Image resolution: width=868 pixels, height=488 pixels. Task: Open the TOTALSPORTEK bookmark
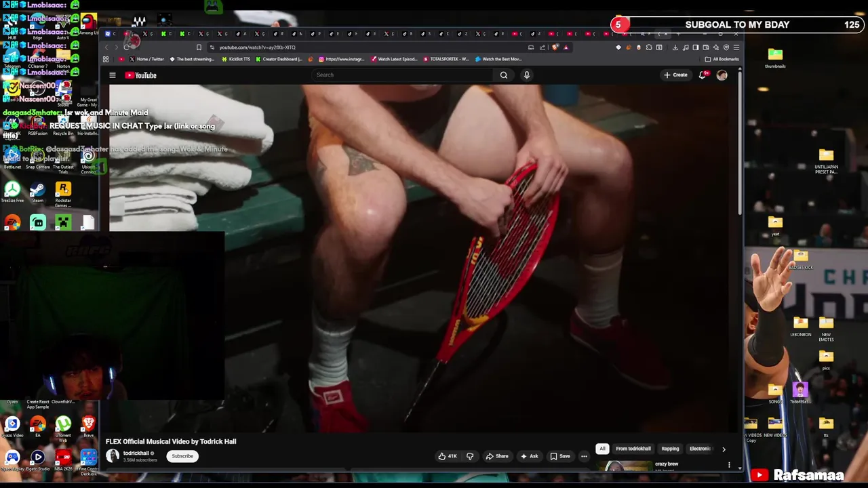pyautogui.click(x=446, y=59)
